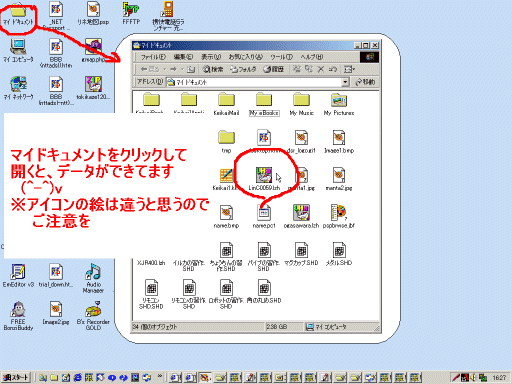The image size is (512, 384).
Task: Open the 表示(V) menu
Action: [211, 57]
